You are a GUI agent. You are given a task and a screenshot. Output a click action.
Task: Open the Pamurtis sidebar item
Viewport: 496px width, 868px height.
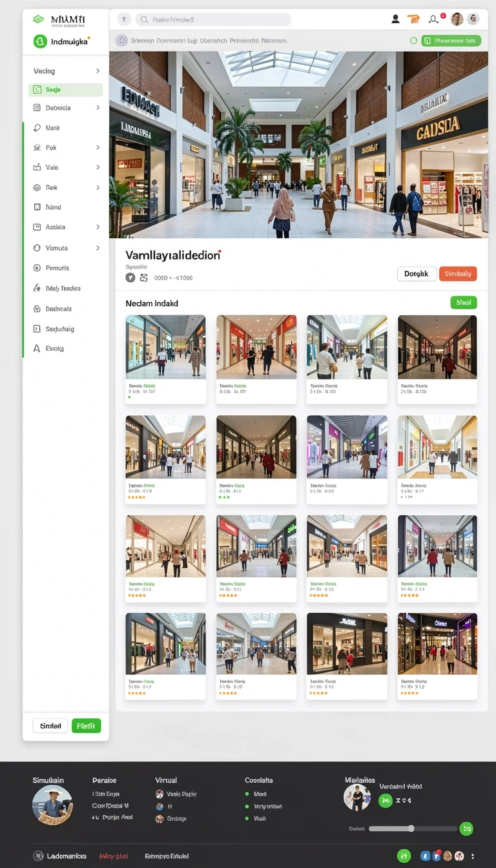pyautogui.click(x=57, y=268)
